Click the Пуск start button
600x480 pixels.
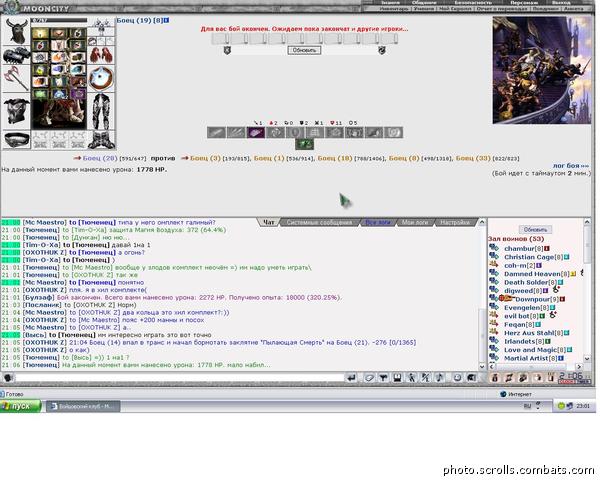[x=21, y=406]
